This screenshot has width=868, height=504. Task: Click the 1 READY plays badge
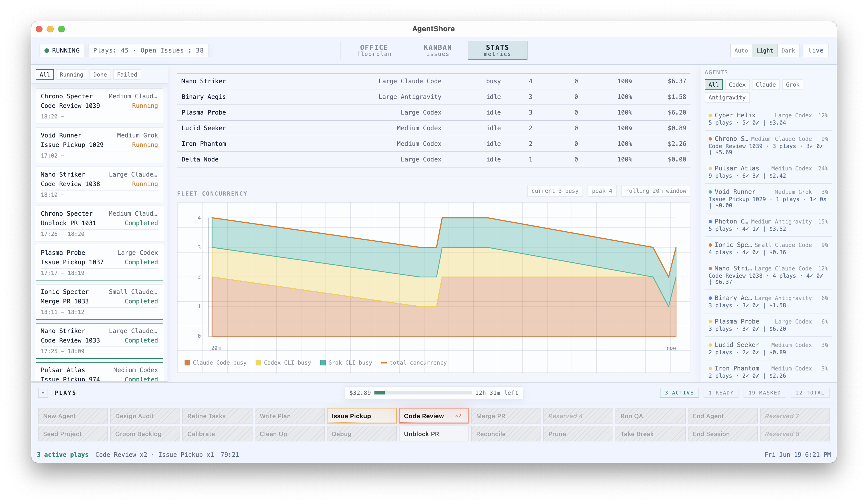click(721, 393)
